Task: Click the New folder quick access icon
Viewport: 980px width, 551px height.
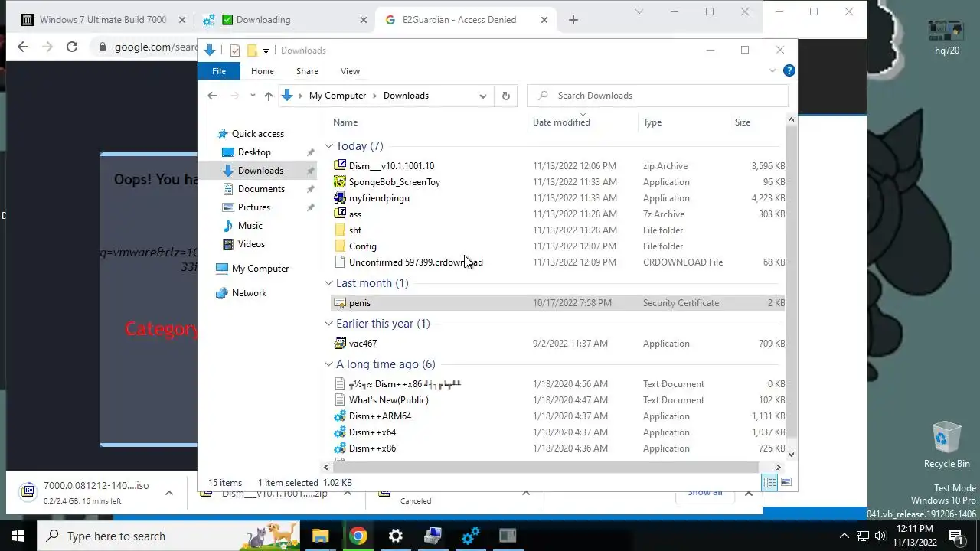Action: pos(251,51)
